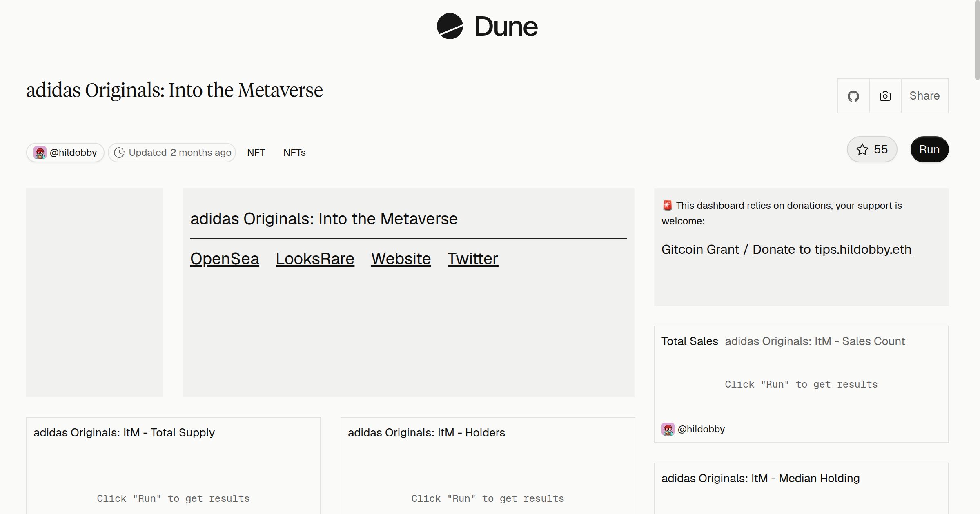The width and height of the screenshot is (980, 514).
Task: Click the page vertical scrollbar
Action: tap(977, 40)
